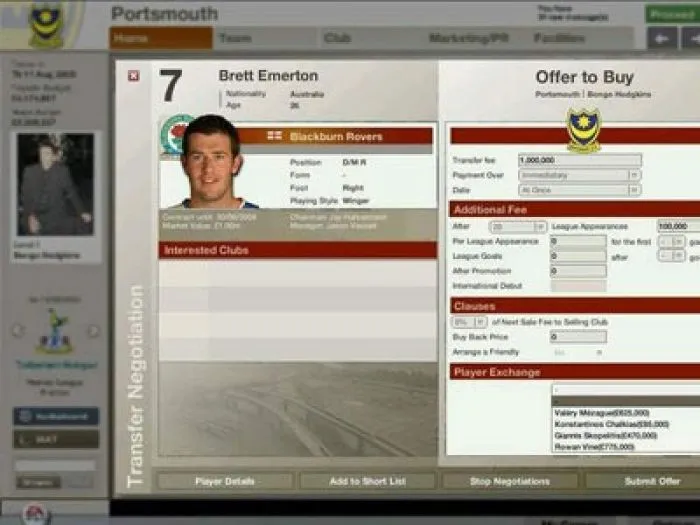Click Stop Negotiations

510,481
